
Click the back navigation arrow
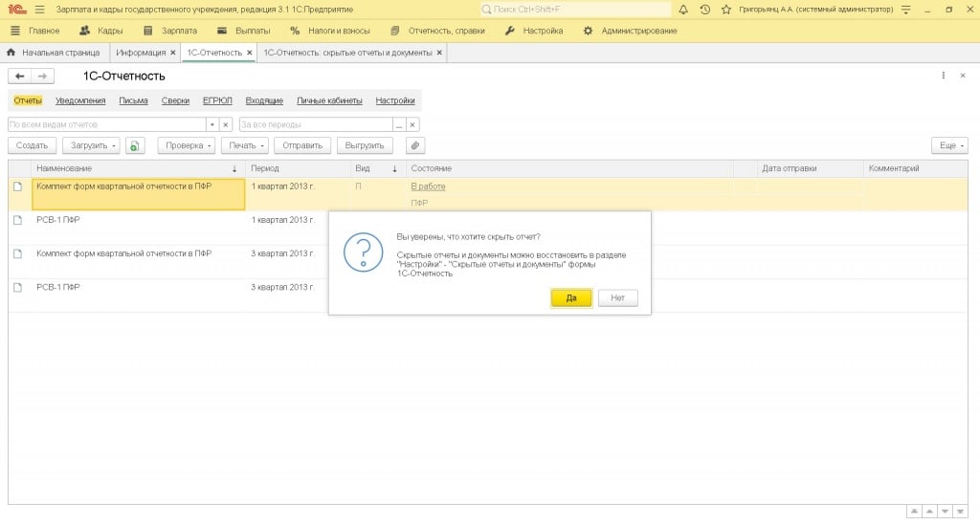click(x=19, y=76)
